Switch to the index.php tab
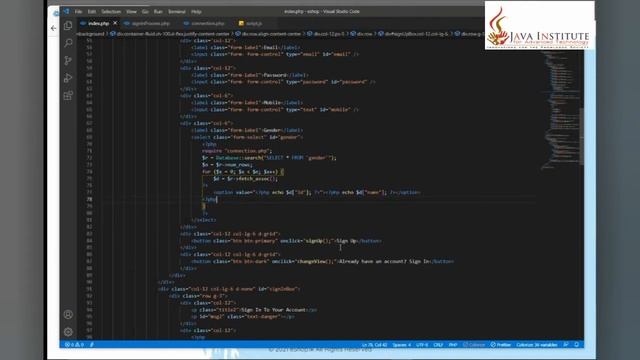The image size is (640, 360). [99, 24]
